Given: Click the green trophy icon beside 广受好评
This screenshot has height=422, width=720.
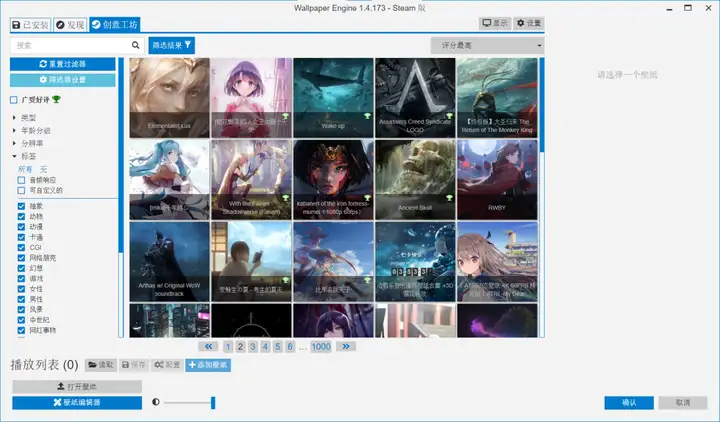Looking at the screenshot, I should [56, 99].
